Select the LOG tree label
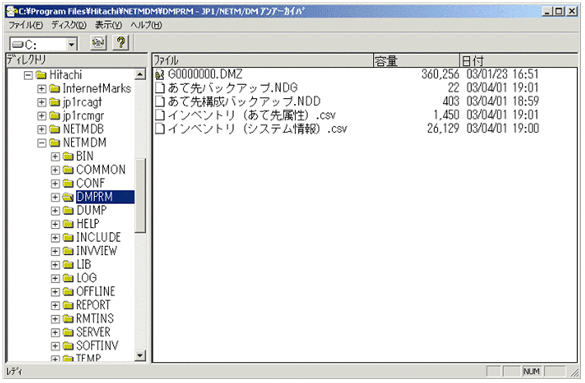This screenshot has height=383, width=585. [x=87, y=278]
